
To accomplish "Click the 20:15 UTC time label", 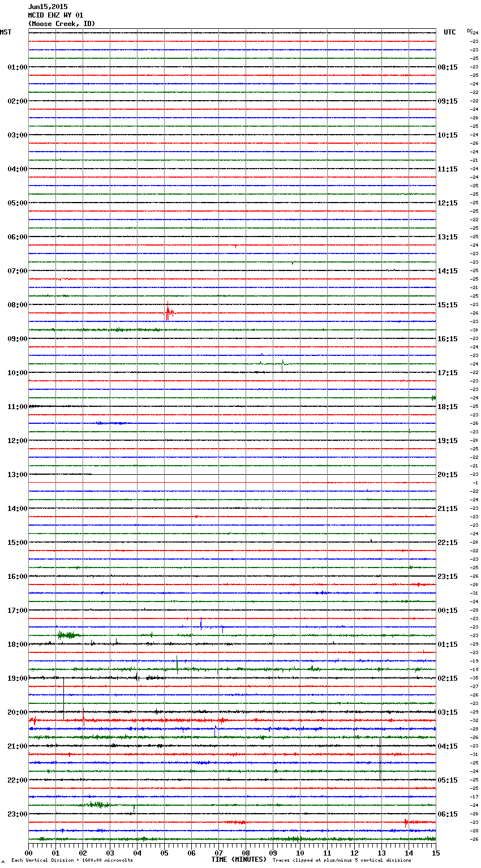I will pos(448,475).
